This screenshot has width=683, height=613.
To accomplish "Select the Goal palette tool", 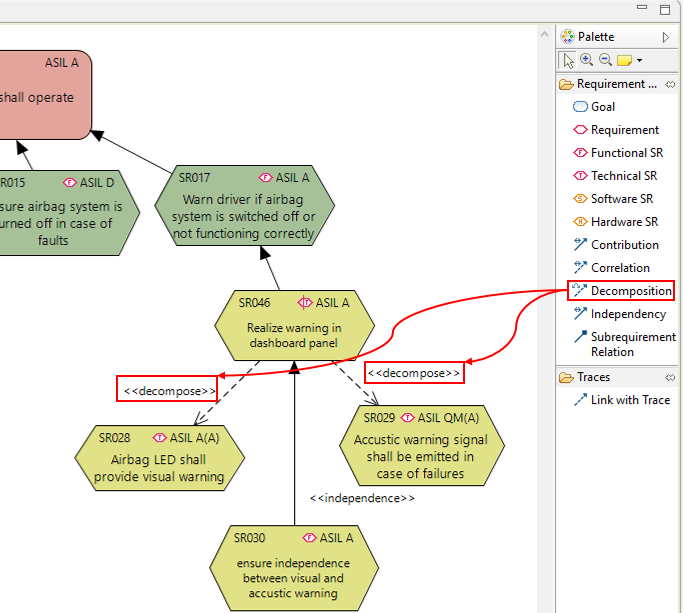I will [602, 107].
